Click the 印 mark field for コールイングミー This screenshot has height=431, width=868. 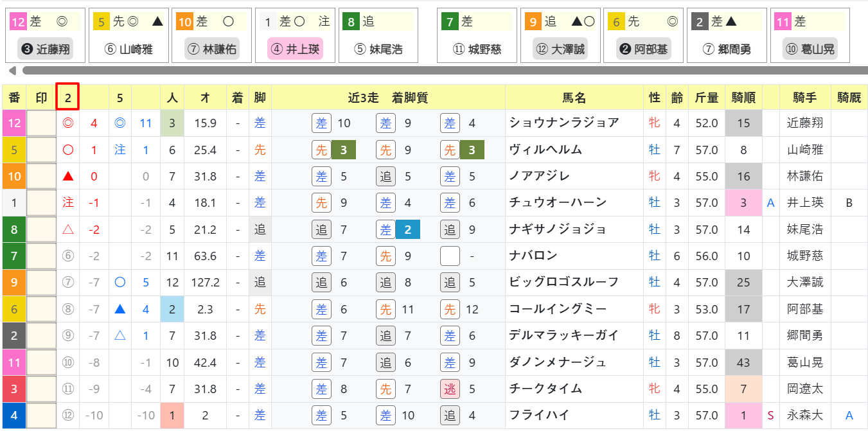tap(42, 309)
